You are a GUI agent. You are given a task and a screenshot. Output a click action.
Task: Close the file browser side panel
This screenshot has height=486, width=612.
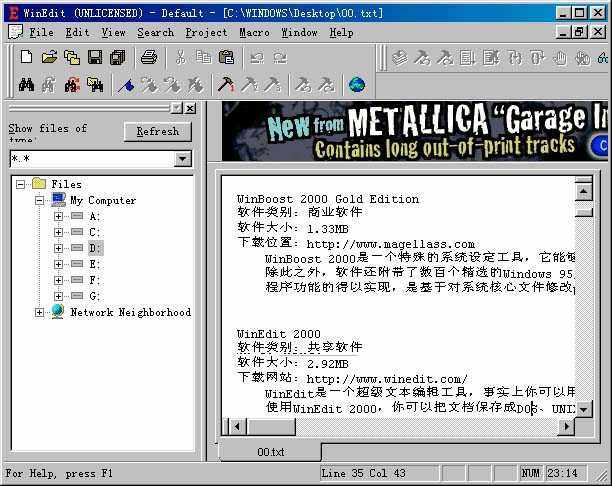tap(190, 107)
